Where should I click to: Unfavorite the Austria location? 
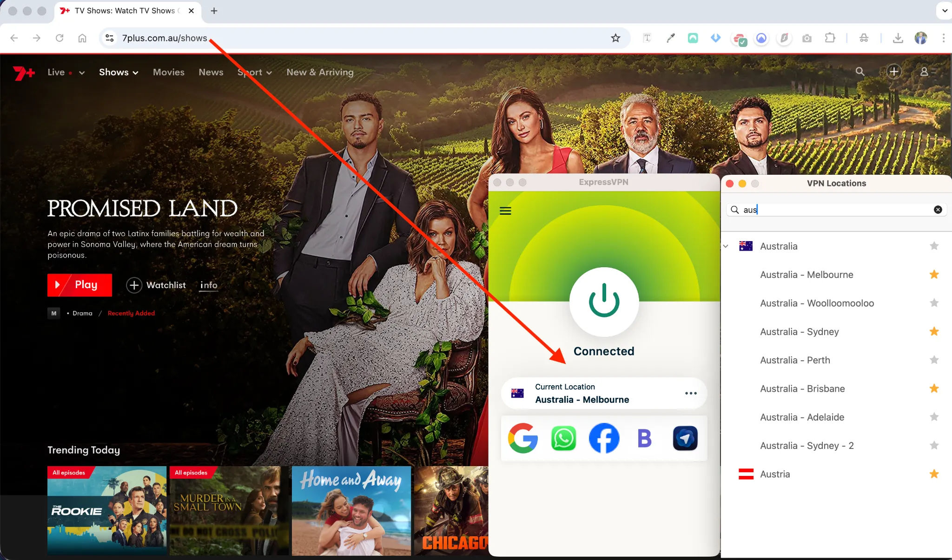coord(934,474)
